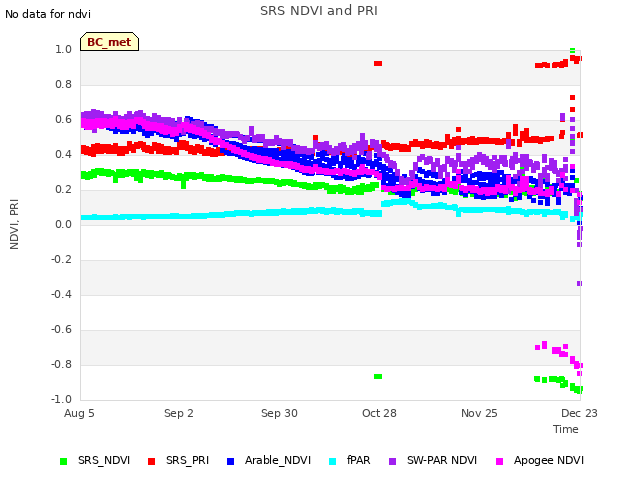
Task: Click the isolated green outlier point near -0.86
Action: tap(378, 376)
